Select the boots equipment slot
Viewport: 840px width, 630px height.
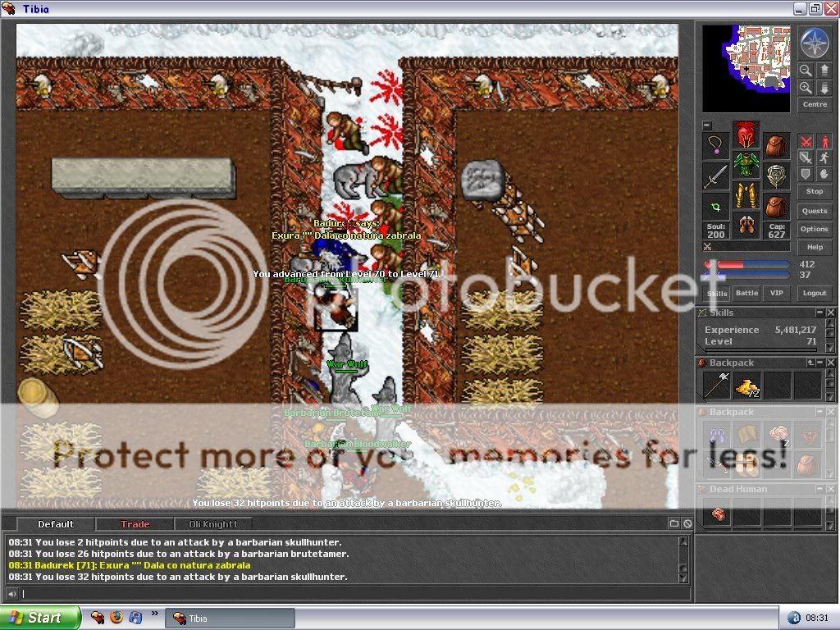coord(746,226)
